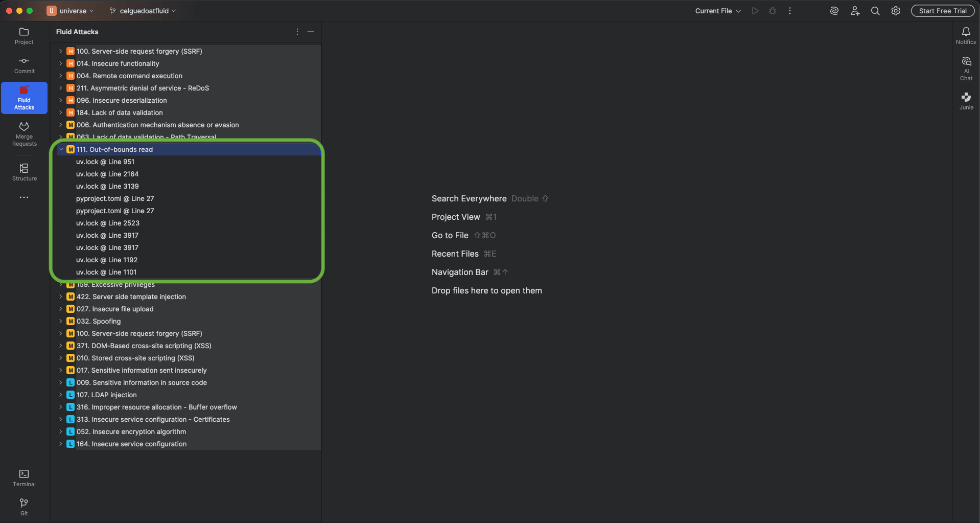Image resolution: width=980 pixels, height=523 pixels.
Task: Expand 422. Server side template injection
Action: [60, 297]
